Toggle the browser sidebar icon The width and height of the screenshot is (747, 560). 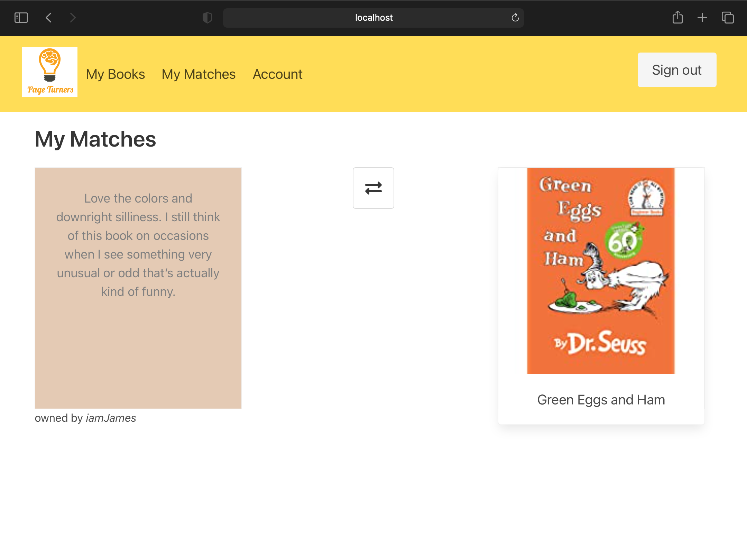21,18
